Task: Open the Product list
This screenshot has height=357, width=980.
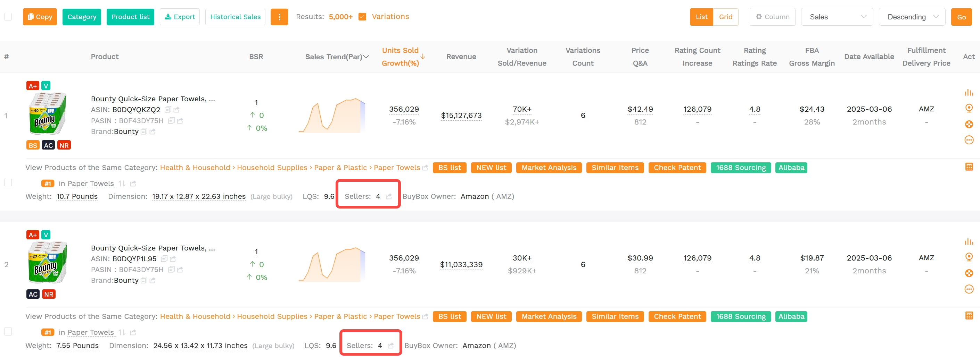Action: 130,17
